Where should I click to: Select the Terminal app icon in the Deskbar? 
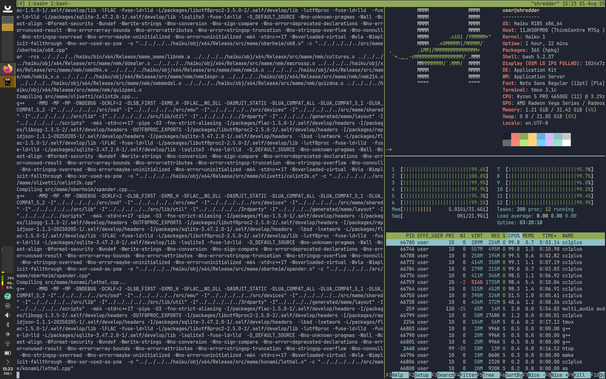(7, 82)
